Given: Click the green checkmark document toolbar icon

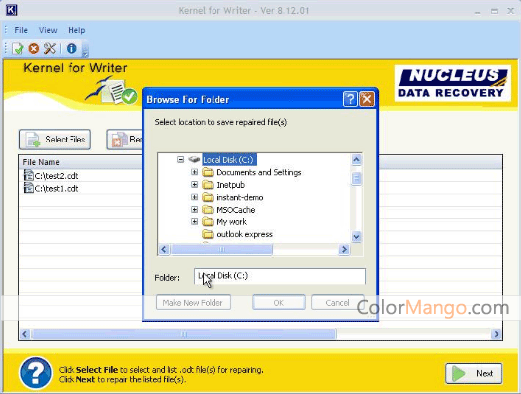Looking at the screenshot, I should (18, 49).
